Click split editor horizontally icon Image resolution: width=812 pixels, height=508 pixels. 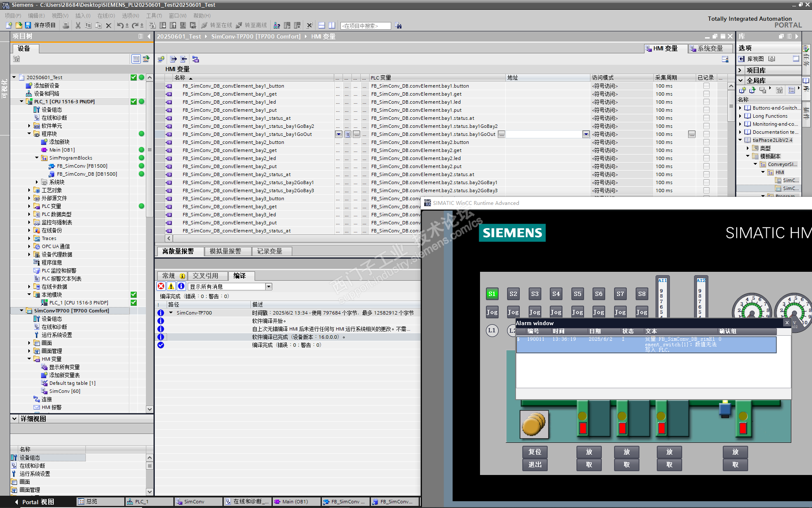[322, 25]
